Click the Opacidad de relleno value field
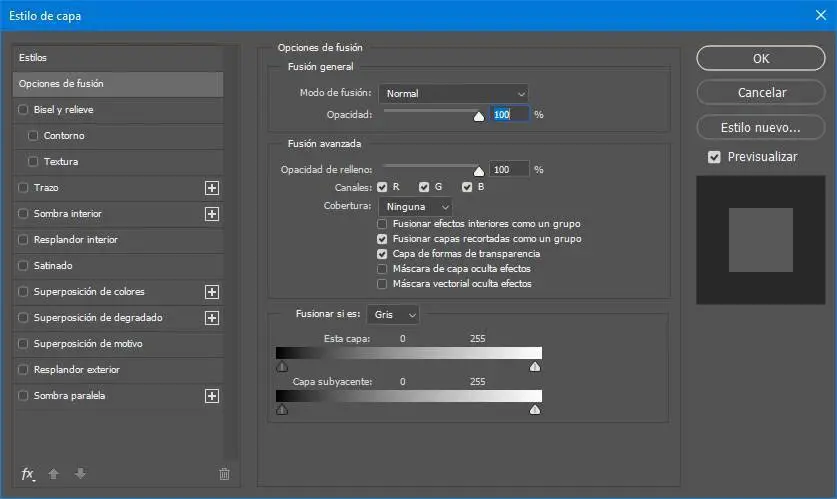837x499 pixels. (x=509, y=170)
